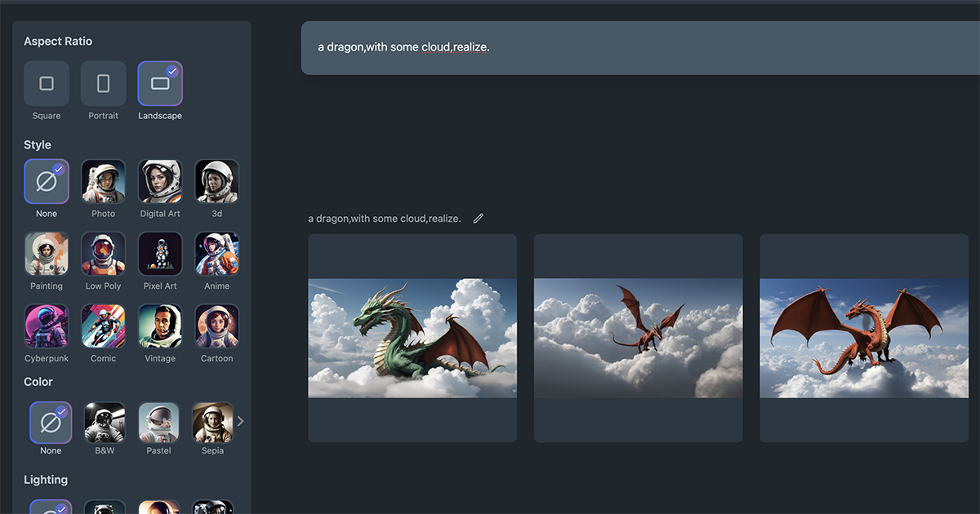Image resolution: width=980 pixels, height=514 pixels.
Task: Click the Aspect Ratio heading
Action: pos(58,42)
